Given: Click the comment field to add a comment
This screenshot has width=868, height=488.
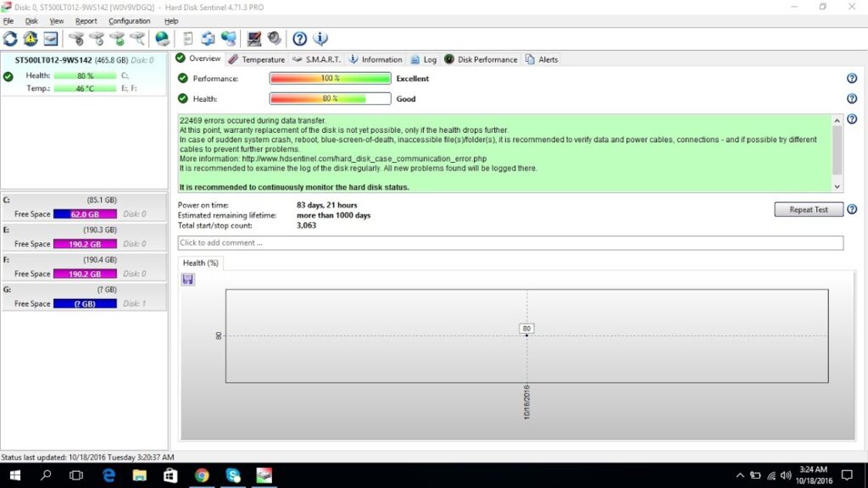Looking at the screenshot, I should point(509,242).
